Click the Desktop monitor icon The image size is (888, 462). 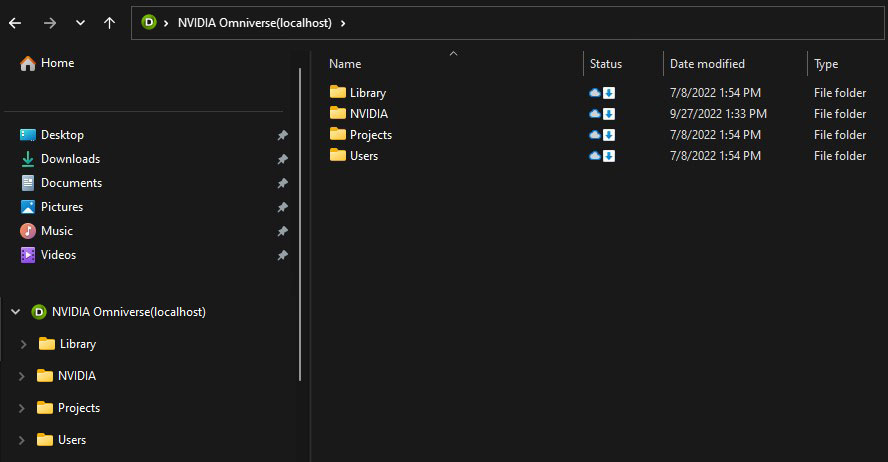point(28,135)
